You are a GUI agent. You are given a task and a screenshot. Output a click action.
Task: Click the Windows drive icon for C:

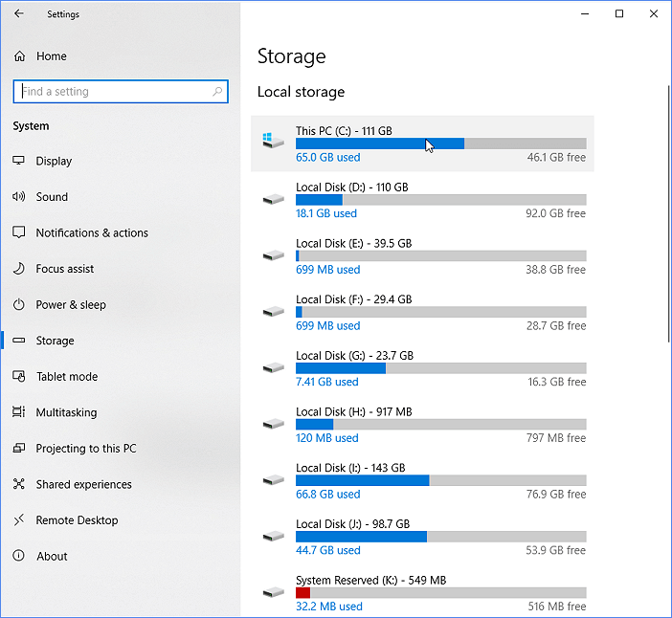273,142
